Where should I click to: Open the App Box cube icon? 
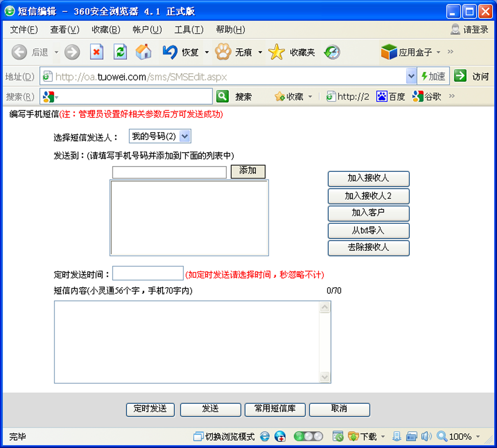tap(389, 52)
